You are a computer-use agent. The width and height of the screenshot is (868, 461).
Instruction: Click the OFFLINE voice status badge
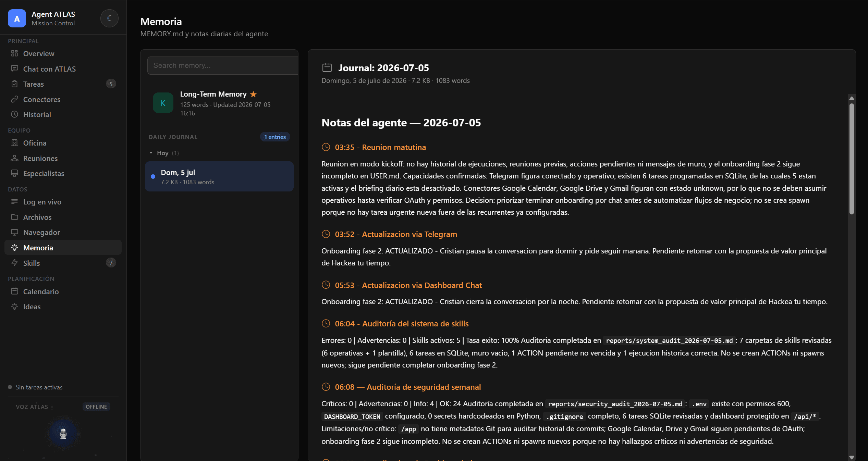(96, 407)
